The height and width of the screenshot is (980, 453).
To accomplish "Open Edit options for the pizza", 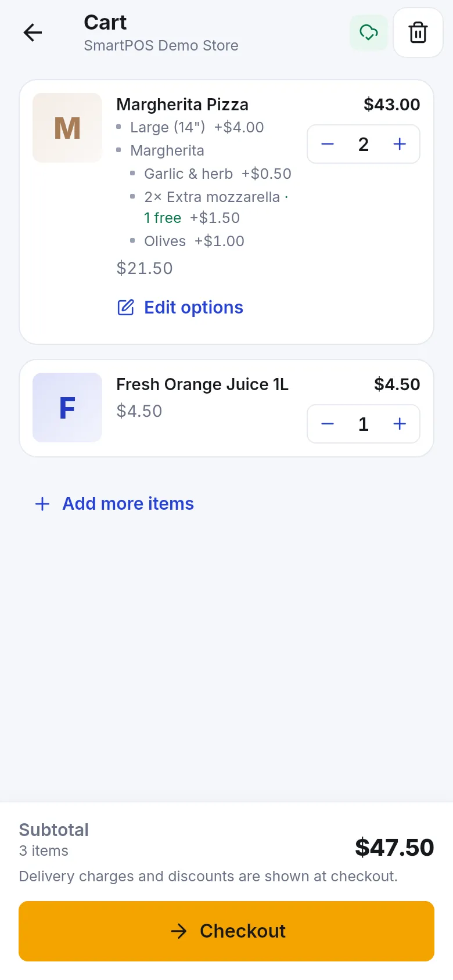I will 180,307.
